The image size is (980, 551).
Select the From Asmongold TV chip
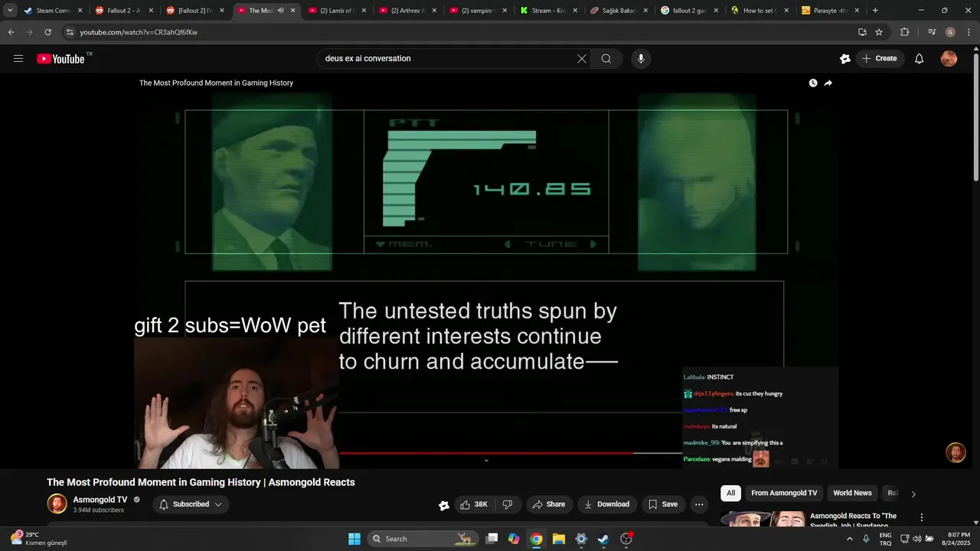784,493
